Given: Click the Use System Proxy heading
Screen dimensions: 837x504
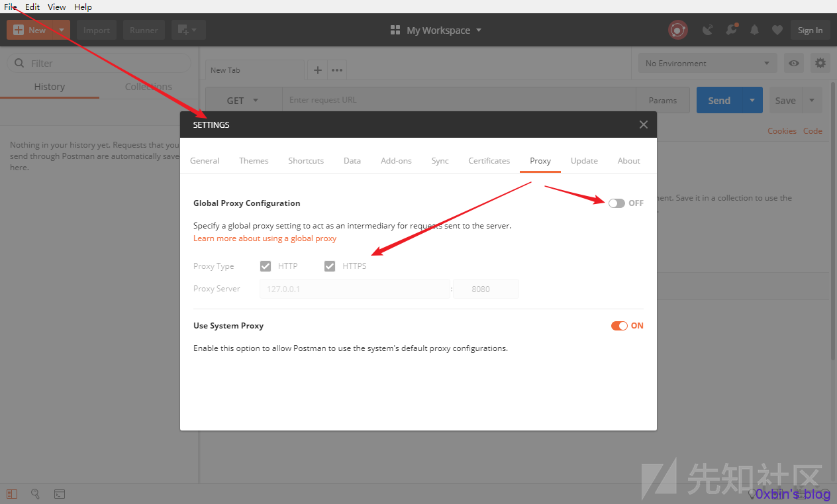Looking at the screenshot, I should click(228, 326).
